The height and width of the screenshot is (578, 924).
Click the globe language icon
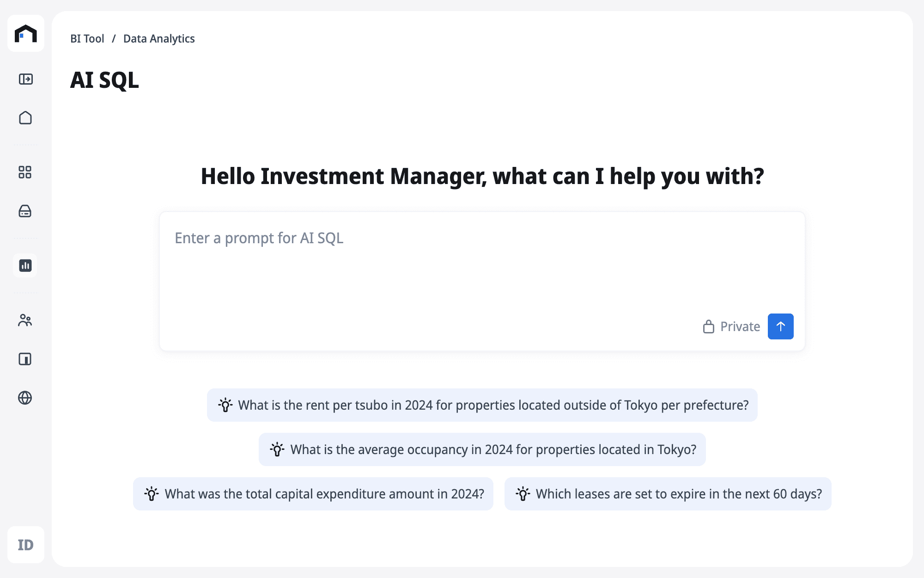[x=25, y=398]
